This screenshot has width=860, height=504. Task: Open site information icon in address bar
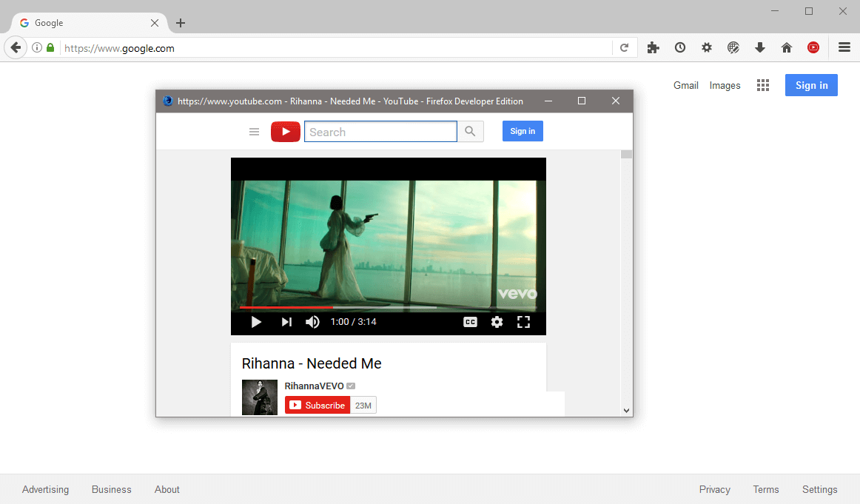37,47
